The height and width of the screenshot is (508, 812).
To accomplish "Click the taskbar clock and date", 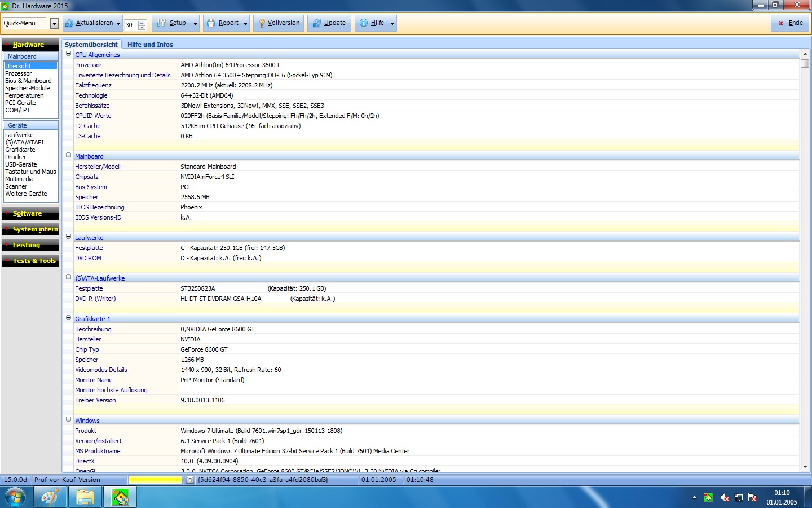I will click(782, 497).
